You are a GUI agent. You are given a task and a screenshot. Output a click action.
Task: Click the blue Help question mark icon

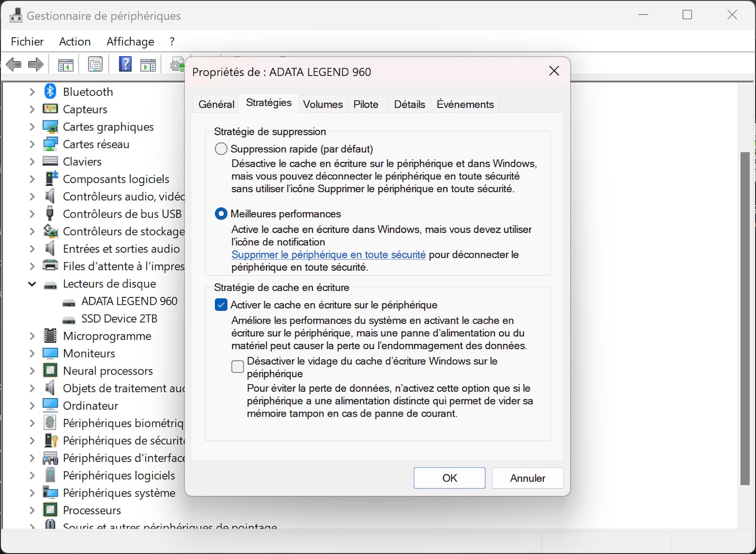[125, 64]
